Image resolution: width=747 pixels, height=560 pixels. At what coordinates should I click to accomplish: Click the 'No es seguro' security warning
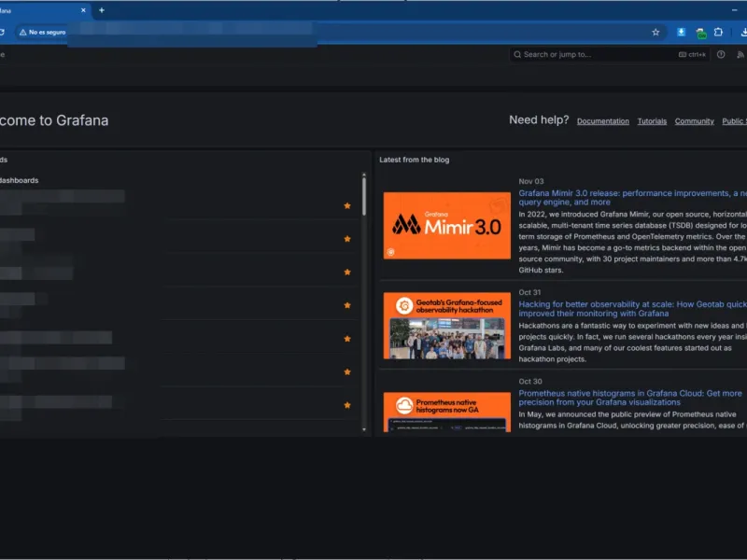42,33
